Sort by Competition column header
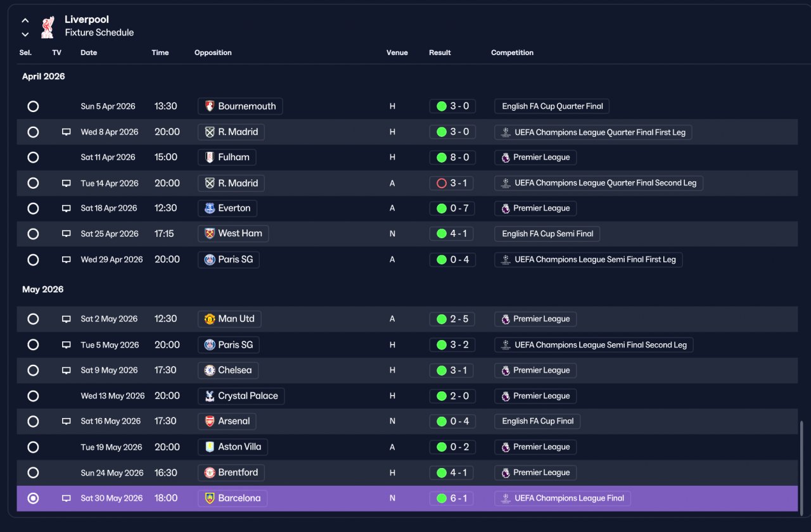This screenshot has height=532, width=811. click(x=512, y=53)
